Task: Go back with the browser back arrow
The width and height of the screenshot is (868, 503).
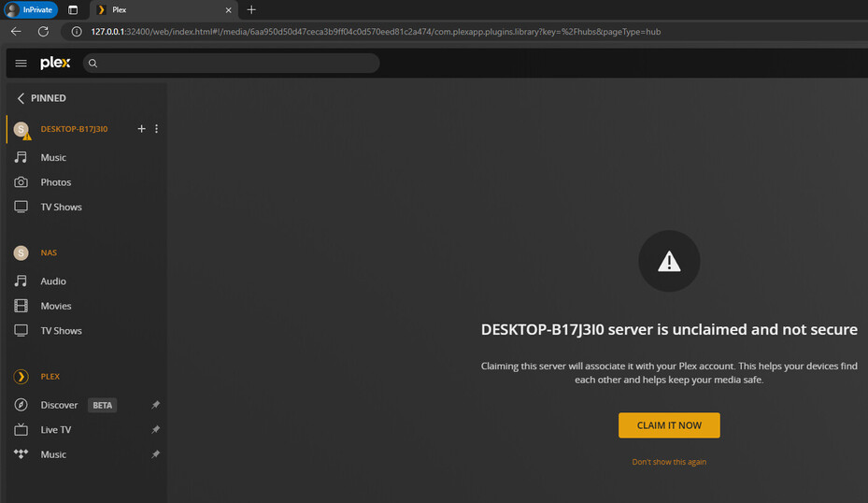Action: [16, 32]
